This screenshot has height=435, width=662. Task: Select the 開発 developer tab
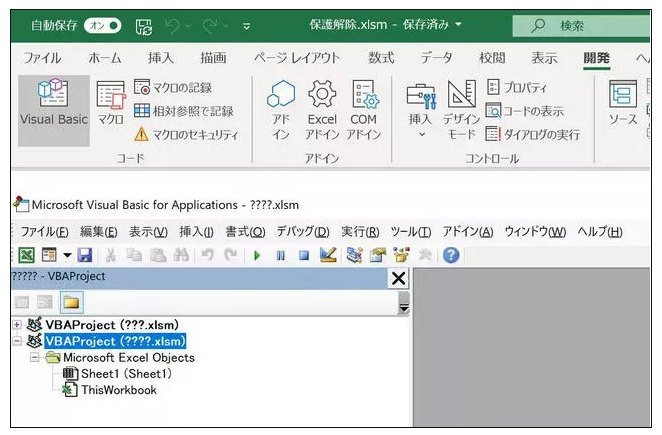[597, 58]
